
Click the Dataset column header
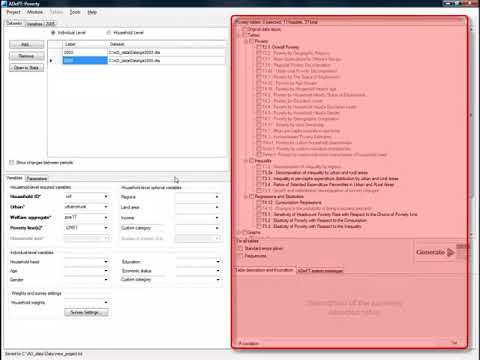[167, 44]
